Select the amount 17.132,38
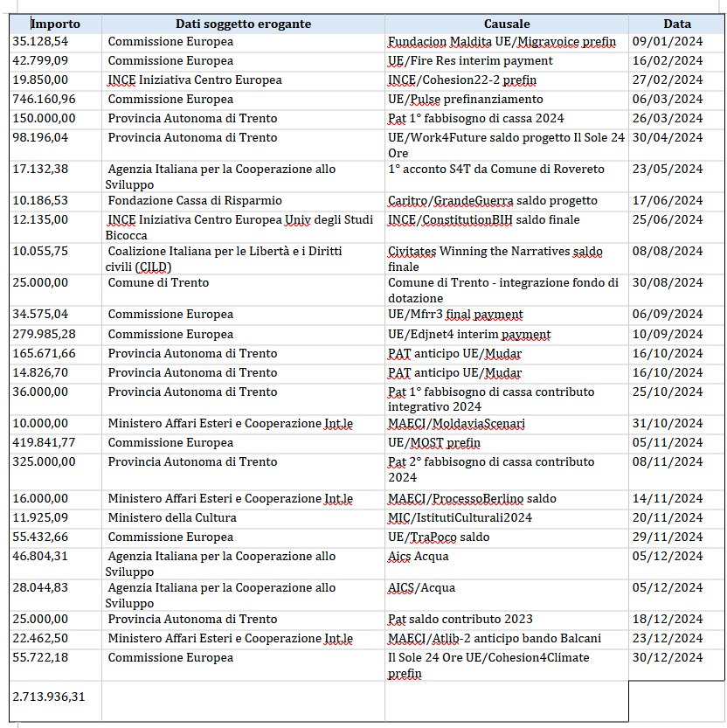Viewport: 727px width, 728px height. [x=40, y=169]
